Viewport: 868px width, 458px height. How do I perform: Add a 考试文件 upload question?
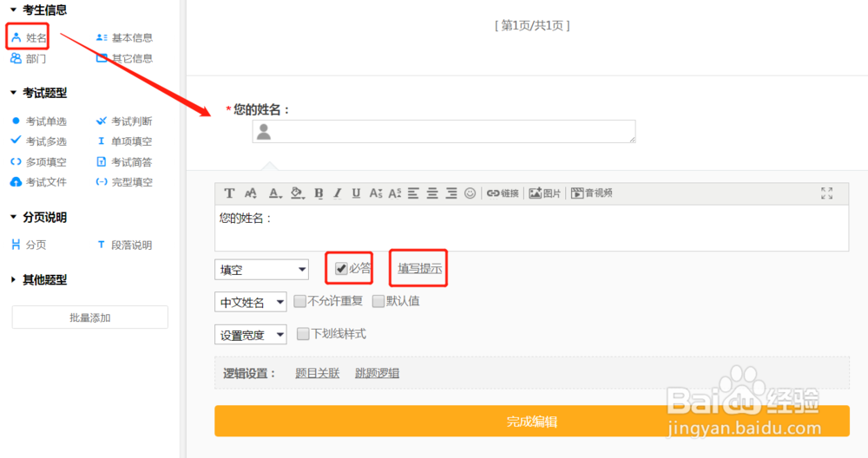(x=39, y=182)
